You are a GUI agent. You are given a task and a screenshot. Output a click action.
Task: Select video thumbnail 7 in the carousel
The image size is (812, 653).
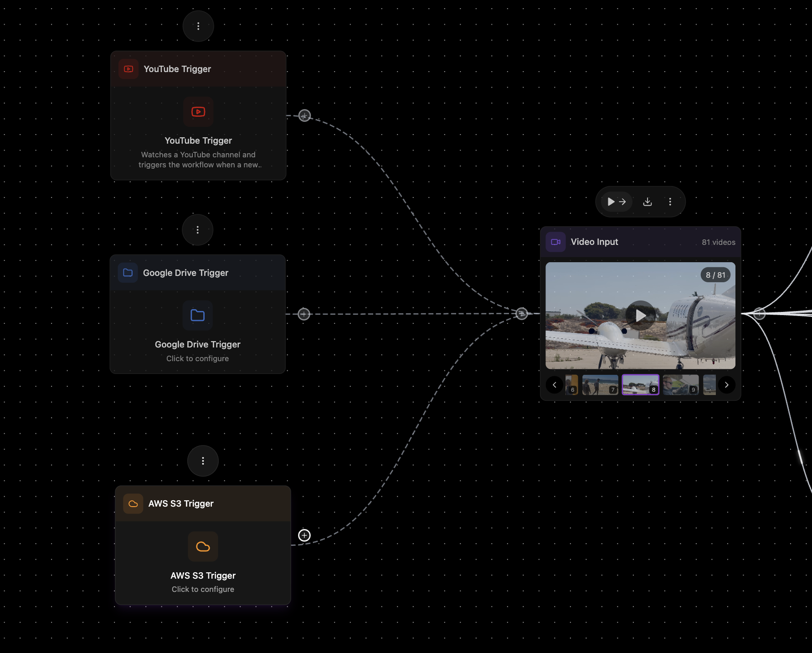(x=600, y=384)
